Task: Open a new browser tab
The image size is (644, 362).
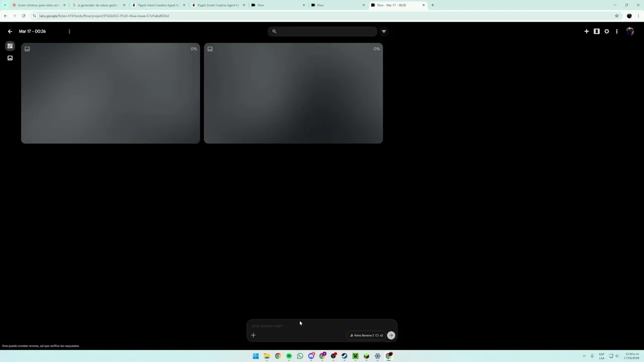Action: tap(433, 5)
